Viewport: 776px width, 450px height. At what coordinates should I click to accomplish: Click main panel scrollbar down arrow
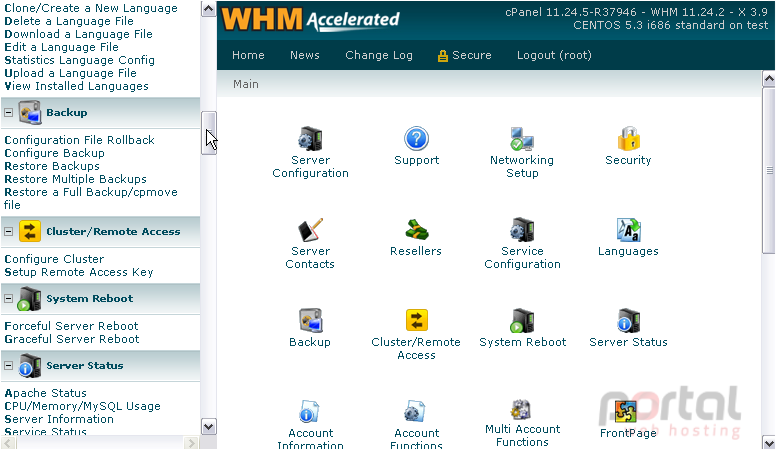(x=769, y=442)
